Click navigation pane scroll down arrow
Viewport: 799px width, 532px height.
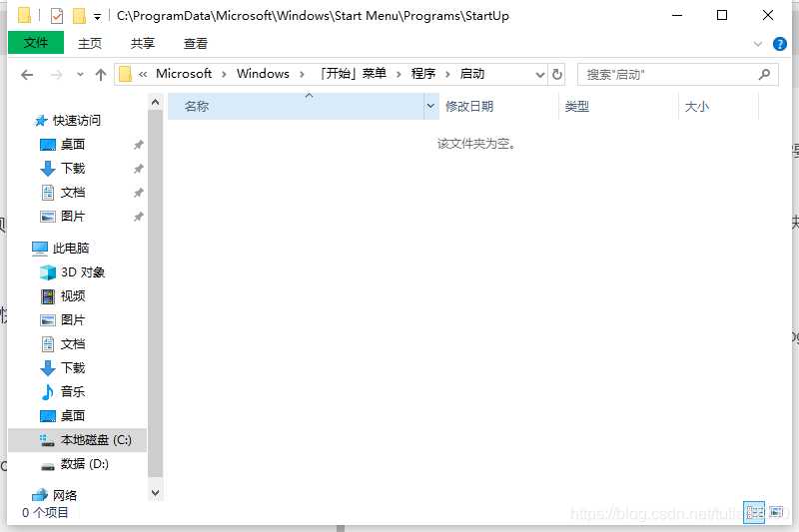coord(156,493)
